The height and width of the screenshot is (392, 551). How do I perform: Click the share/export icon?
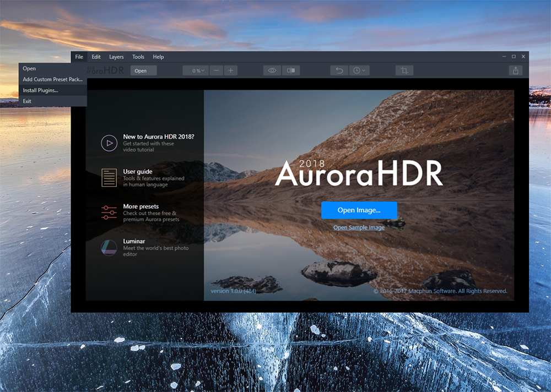(x=516, y=70)
